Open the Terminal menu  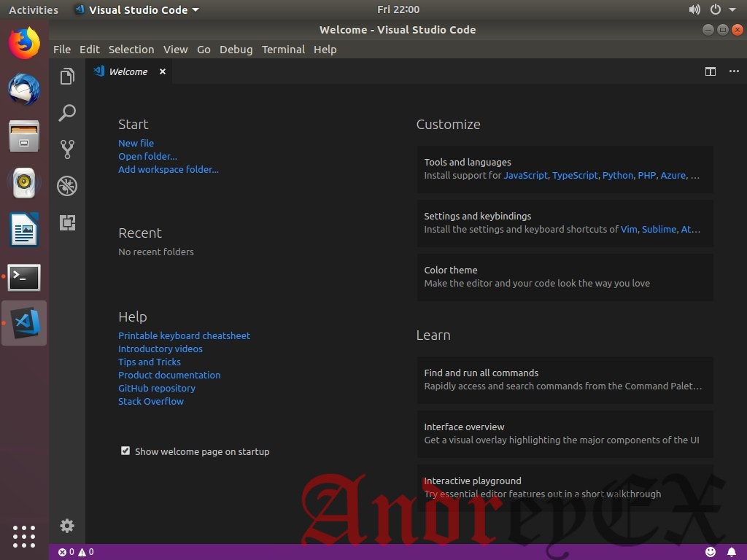point(284,50)
